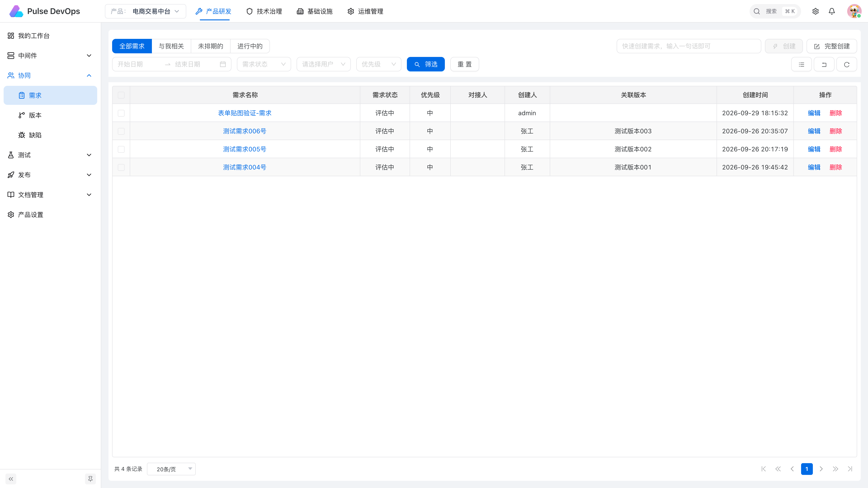Viewport: 868px width, 488px height.
Task: Jump back several pages
Action: [778, 469]
